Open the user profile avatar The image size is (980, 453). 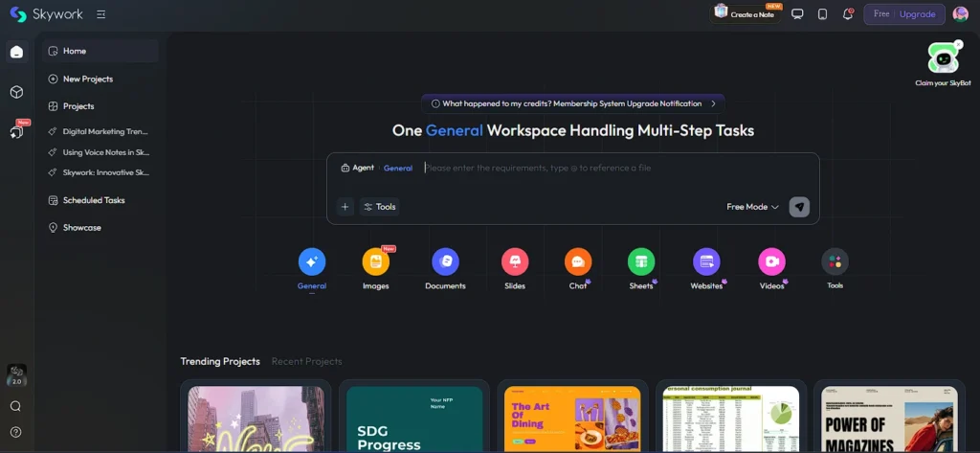(x=960, y=14)
